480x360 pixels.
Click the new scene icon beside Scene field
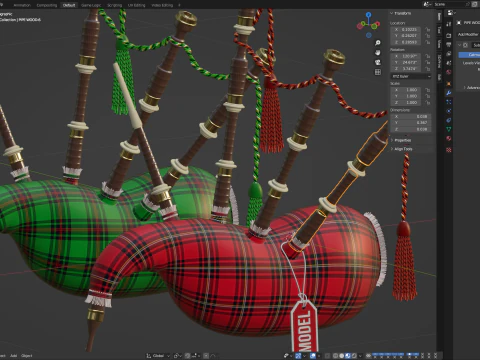pos(474,4)
